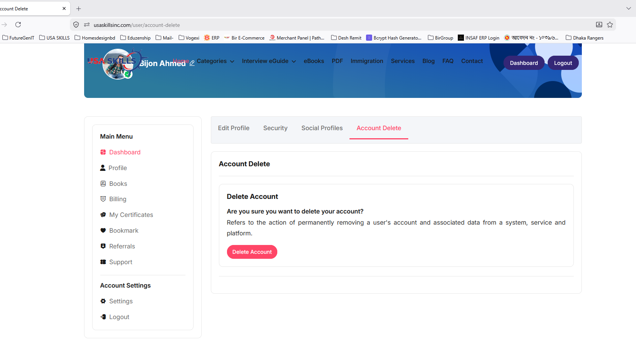
Task: Open the Profile sidebar link
Action: 118,168
